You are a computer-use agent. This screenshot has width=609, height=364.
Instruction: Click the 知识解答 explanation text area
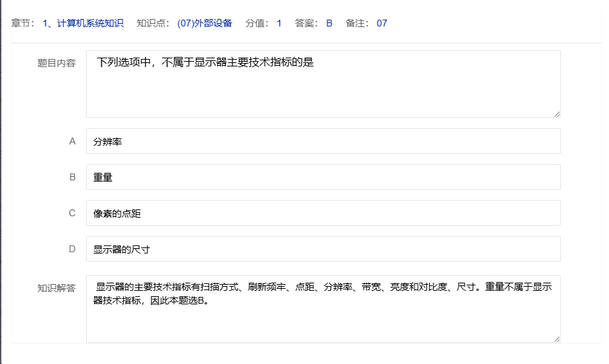(x=323, y=308)
